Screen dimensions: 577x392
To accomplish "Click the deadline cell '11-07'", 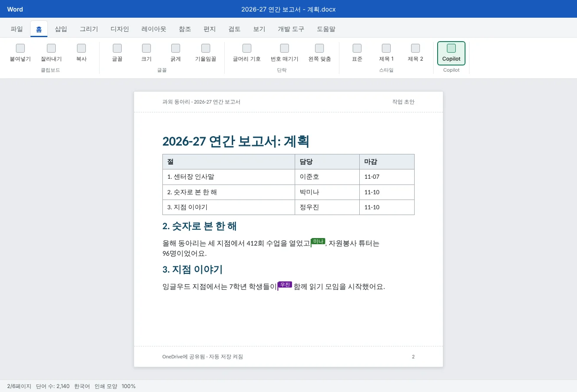I will click(387, 177).
